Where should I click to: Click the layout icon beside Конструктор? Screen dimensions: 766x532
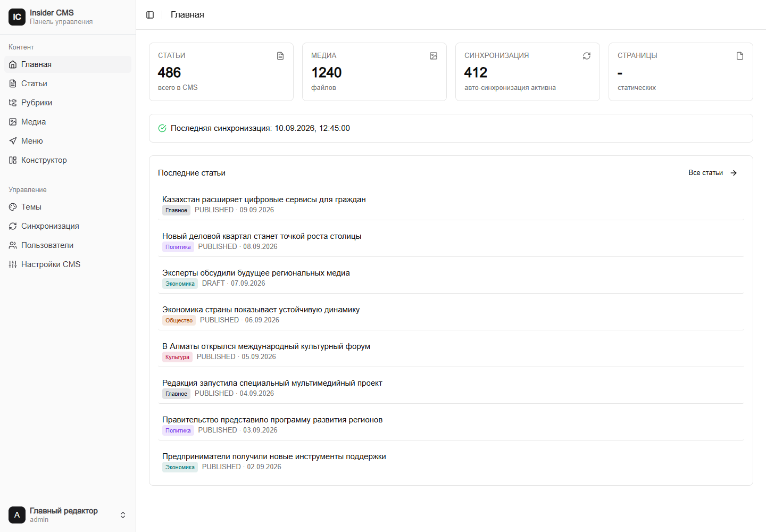13,160
